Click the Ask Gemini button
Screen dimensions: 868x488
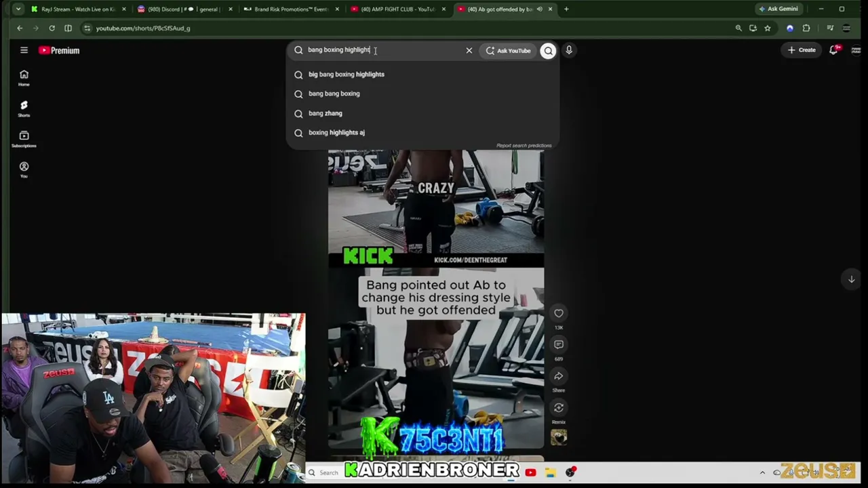(x=778, y=9)
